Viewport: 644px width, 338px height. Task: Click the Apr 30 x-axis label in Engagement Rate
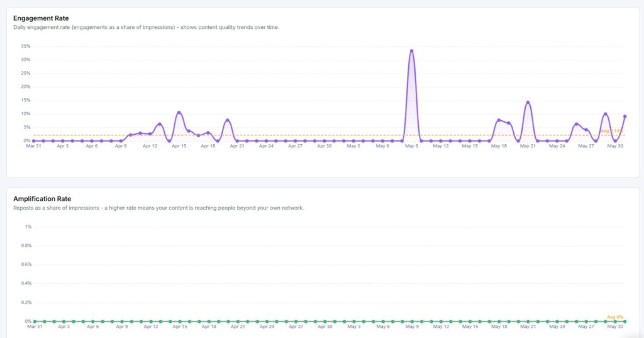click(325, 146)
